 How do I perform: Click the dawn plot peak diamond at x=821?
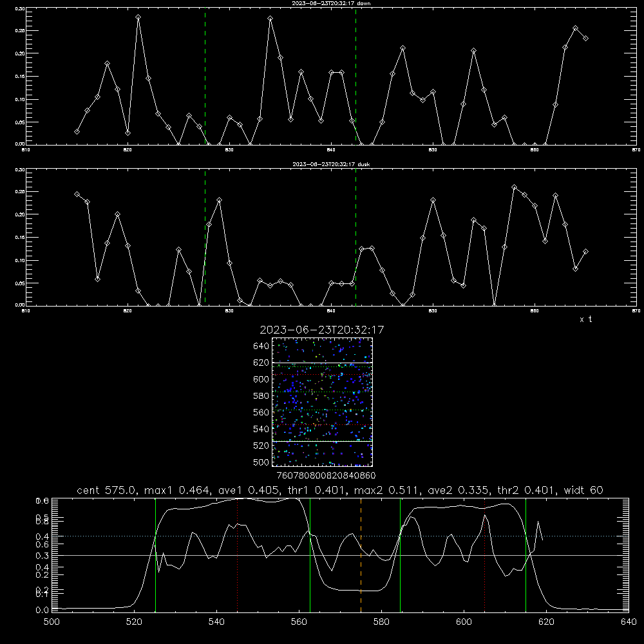(138, 17)
